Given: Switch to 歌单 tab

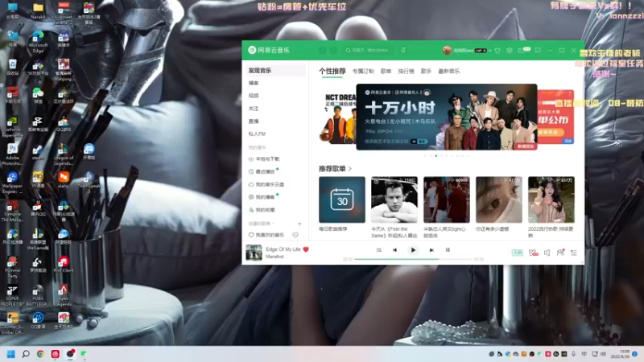Looking at the screenshot, I should coord(386,71).
